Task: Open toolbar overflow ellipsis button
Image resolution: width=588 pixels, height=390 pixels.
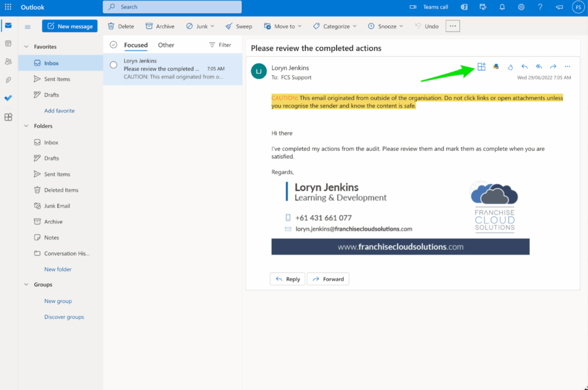Action: click(x=452, y=26)
